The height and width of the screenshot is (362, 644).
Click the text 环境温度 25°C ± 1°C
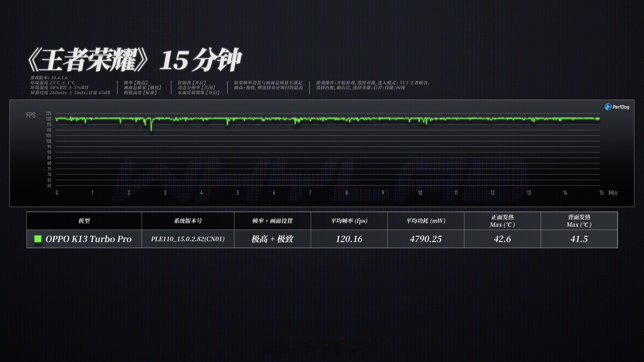(x=53, y=83)
